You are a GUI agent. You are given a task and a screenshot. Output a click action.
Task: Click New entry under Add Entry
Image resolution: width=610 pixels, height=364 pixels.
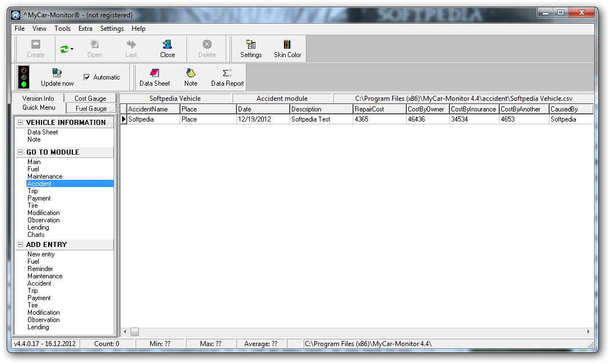[41, 254]
